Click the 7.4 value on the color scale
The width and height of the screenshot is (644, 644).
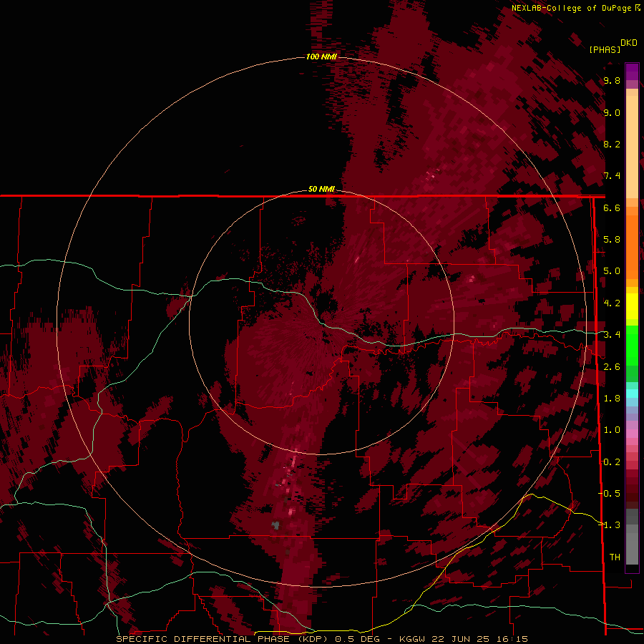tap(612, 176)
